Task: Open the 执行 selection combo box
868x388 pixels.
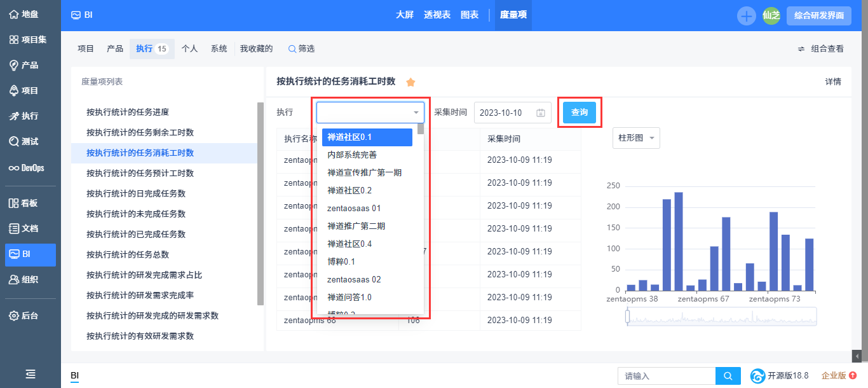Action: coord(370,113)
